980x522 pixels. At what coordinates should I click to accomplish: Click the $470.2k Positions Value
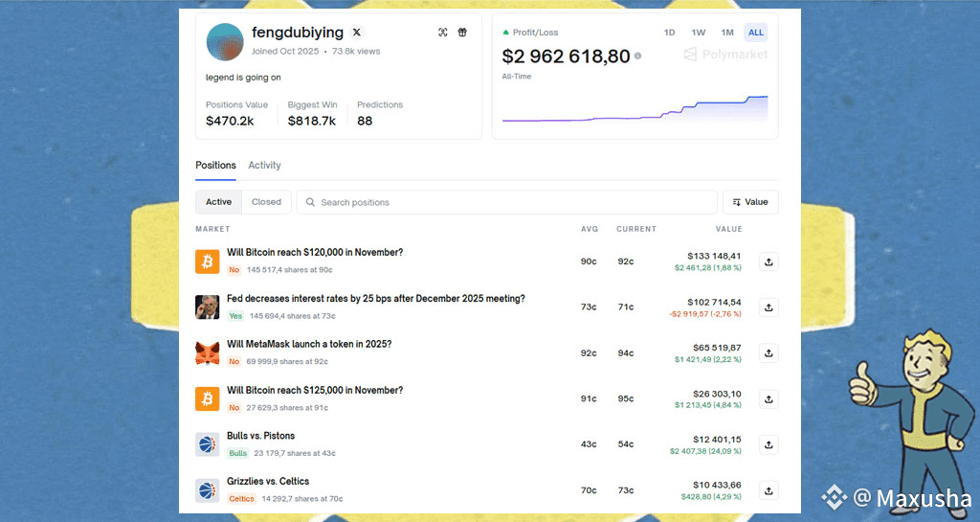tap(230, 121)
